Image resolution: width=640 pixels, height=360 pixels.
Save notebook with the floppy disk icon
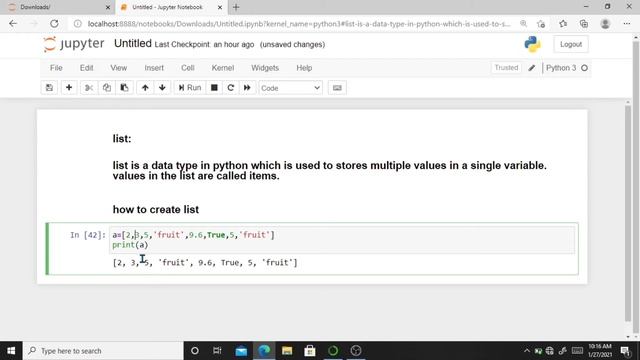click(x=49, y=88)
